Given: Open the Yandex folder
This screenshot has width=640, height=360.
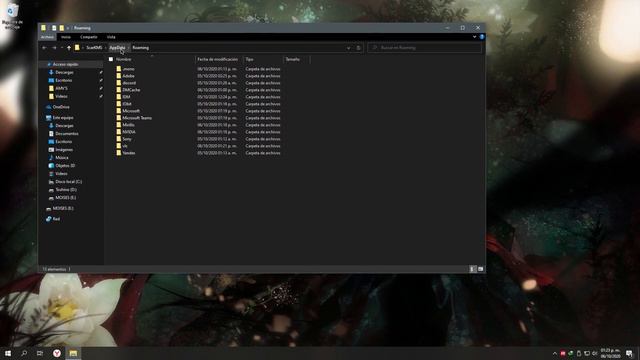Looking at the screenshot, I should (x=129, y=153).
